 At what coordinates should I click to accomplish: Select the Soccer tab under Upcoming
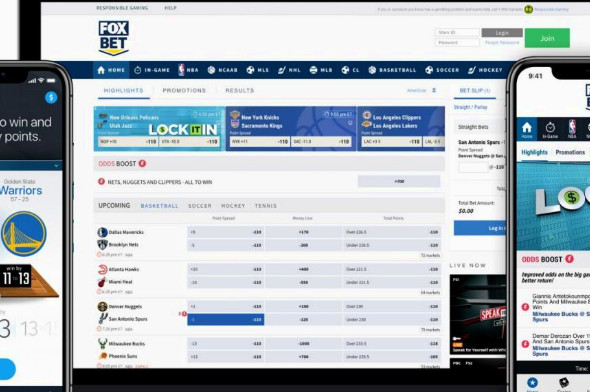click(200, 206)
